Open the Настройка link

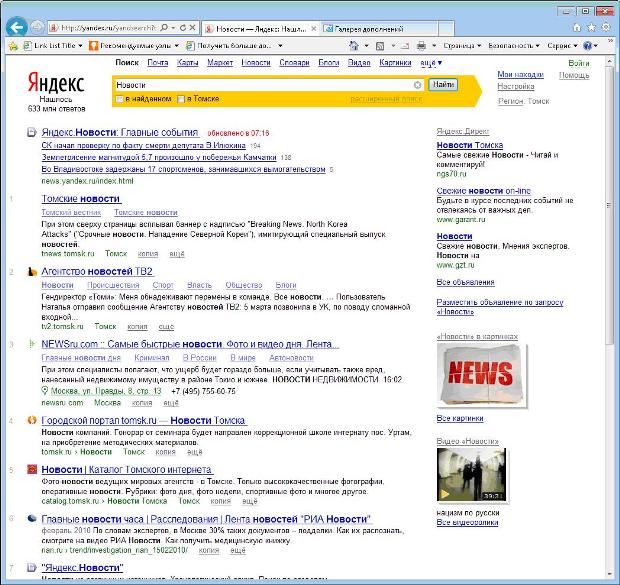(x=516, y=86)
